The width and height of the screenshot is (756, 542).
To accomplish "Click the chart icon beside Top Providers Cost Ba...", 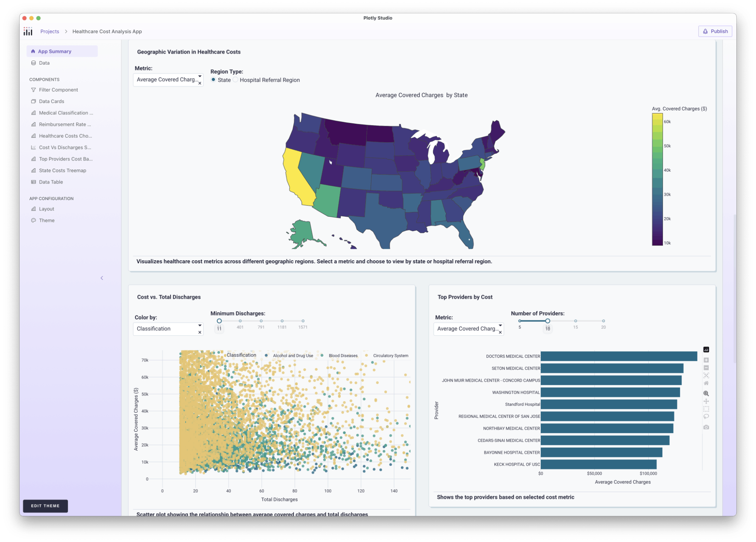I will (x=33, y=159).
